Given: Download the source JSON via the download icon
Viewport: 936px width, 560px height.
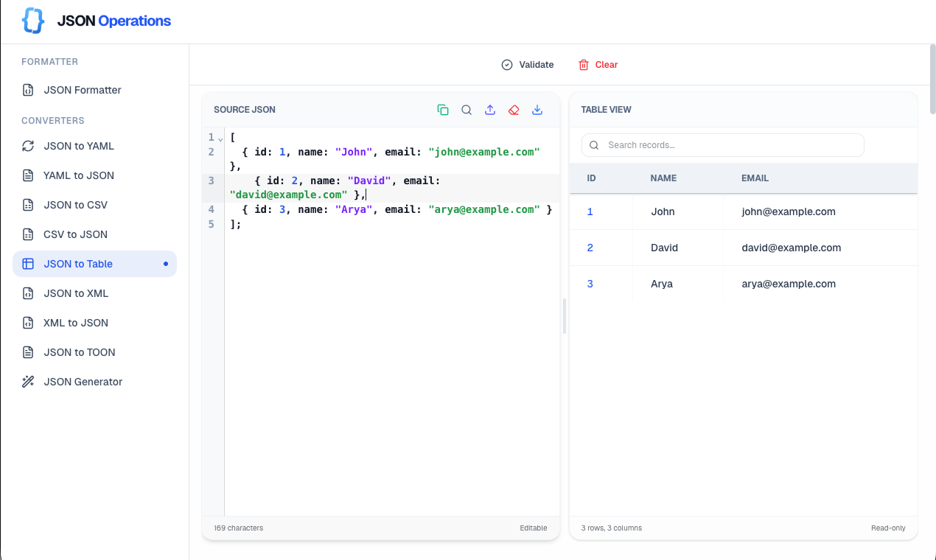Looking at the screenshot, I should pyautogui.click(x=537, y=109).
